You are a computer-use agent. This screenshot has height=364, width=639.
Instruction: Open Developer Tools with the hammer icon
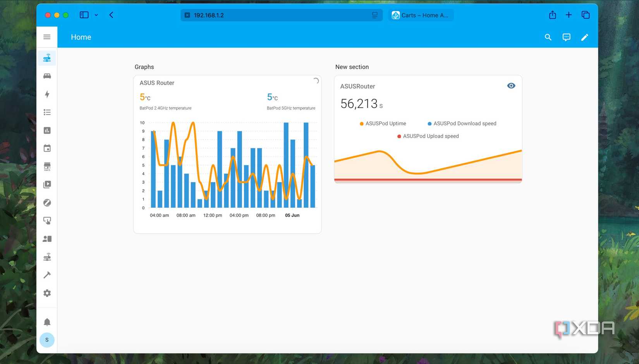47,275
